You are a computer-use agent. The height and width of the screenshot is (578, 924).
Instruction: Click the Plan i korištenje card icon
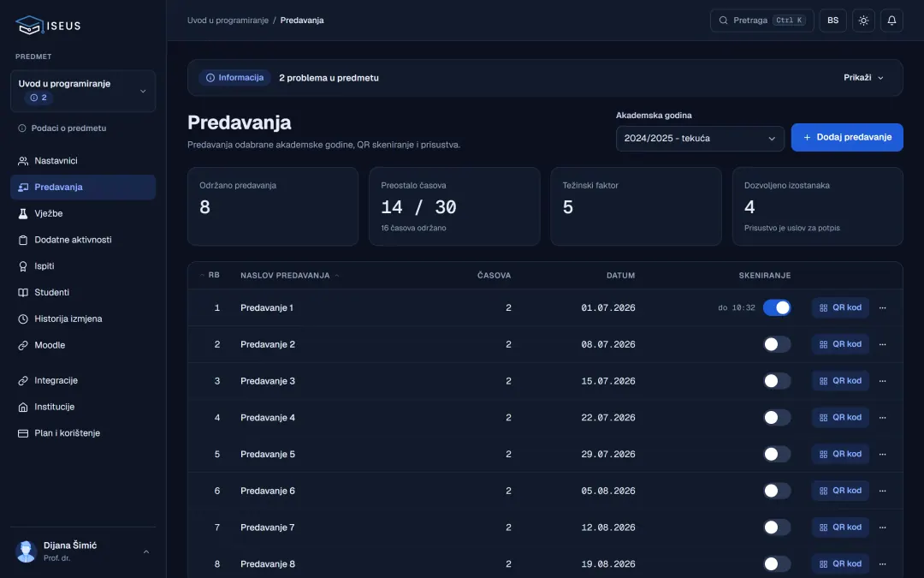coord(23,433)
